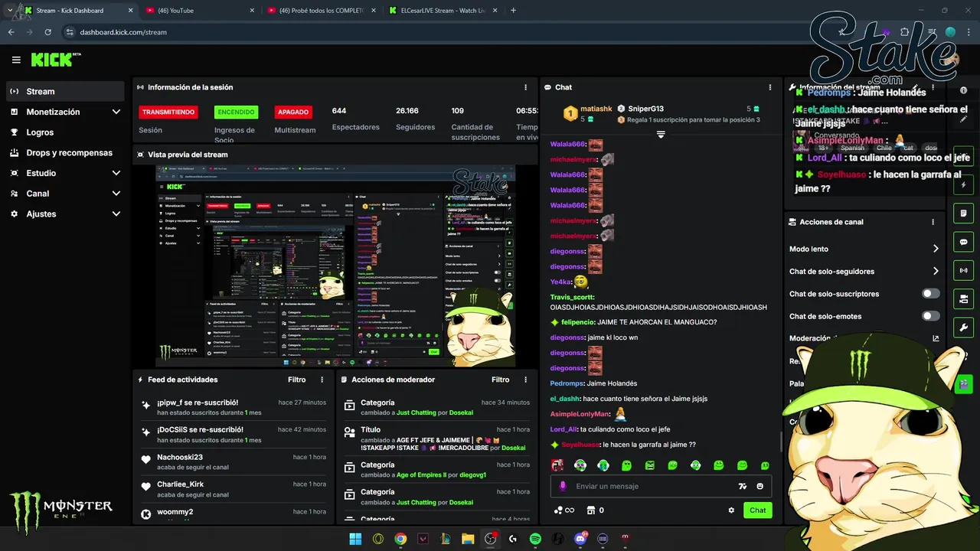This screenshot has width=980, height=551.
Task: Click the translate icon in the message box
Action: tap(742, 486)
